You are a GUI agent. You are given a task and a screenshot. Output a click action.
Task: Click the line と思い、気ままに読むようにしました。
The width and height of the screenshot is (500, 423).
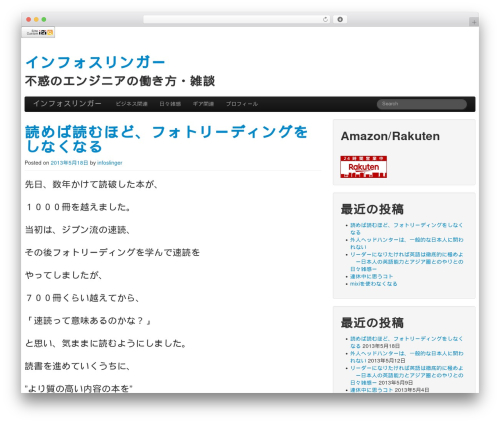pyautogui.click(x=106, y=343)
